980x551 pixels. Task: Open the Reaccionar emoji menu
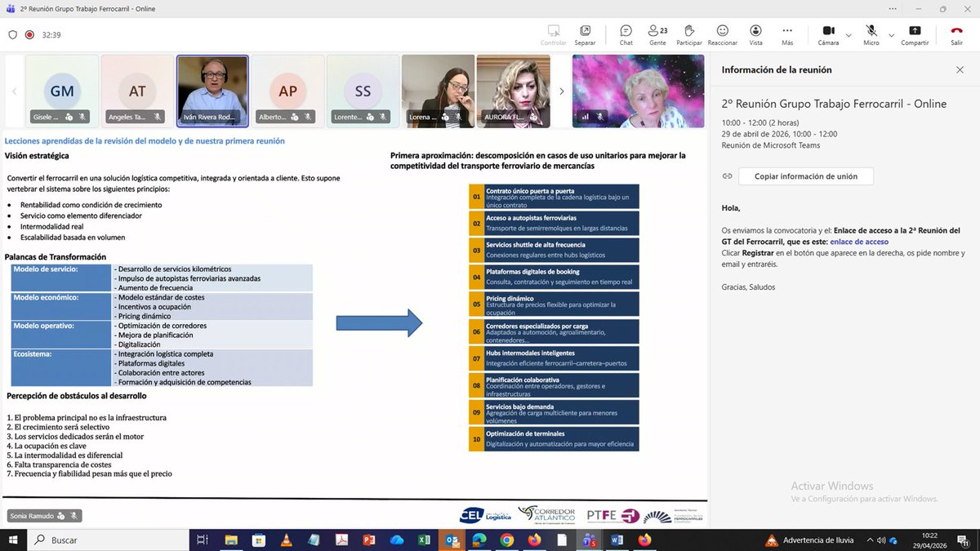coord(723,34)
